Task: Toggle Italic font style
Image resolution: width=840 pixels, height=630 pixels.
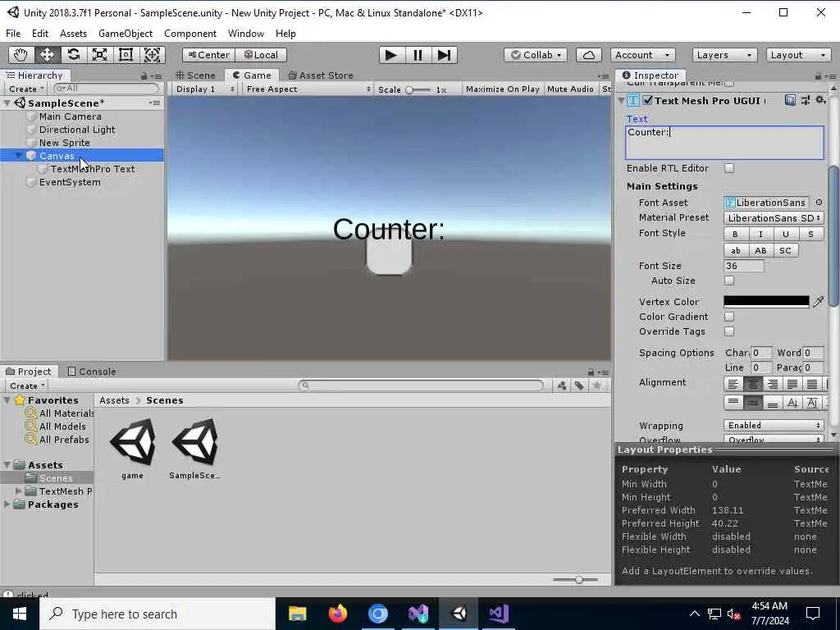Action: click(760, 234)
